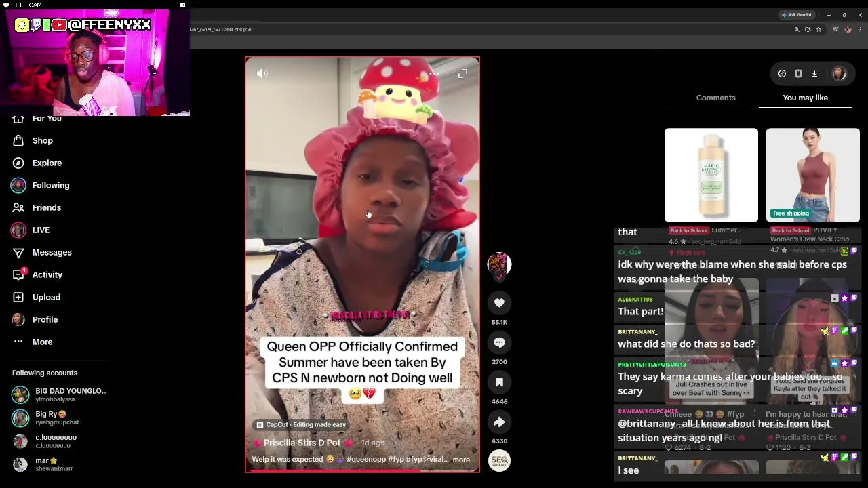
Task: Click the zoom magnifier icon in the address bar
Action: 797,30
